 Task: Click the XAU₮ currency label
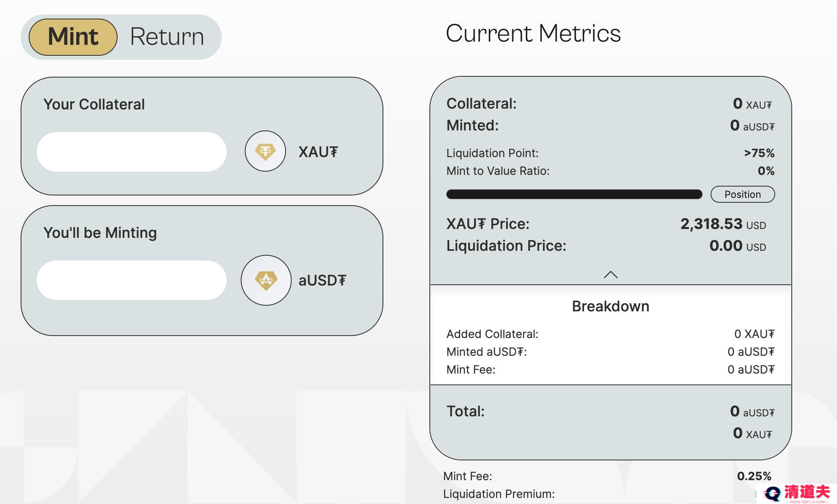click(318, 152)
